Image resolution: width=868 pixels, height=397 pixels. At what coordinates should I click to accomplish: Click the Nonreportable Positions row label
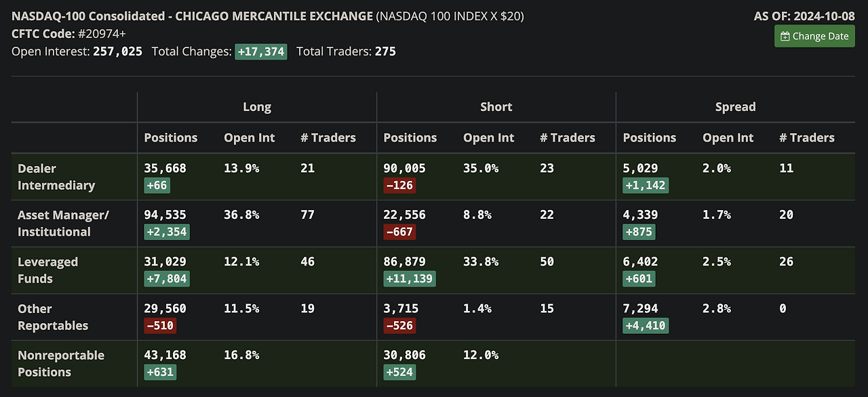coord(61,364)
